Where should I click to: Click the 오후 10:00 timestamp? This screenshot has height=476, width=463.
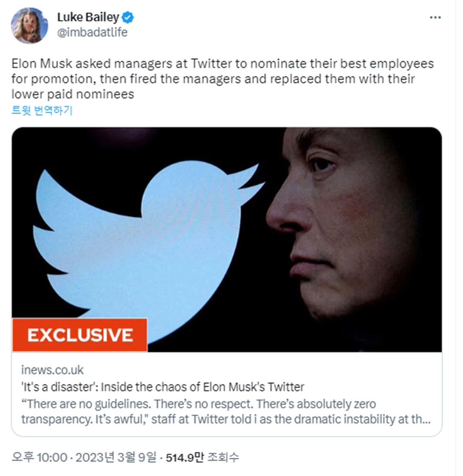[39, 457]
